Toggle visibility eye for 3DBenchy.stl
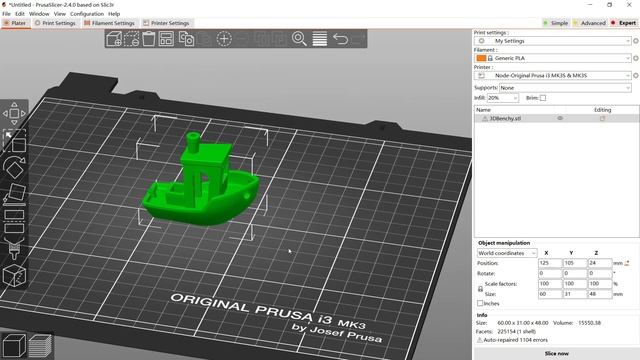 pos(560,118)
